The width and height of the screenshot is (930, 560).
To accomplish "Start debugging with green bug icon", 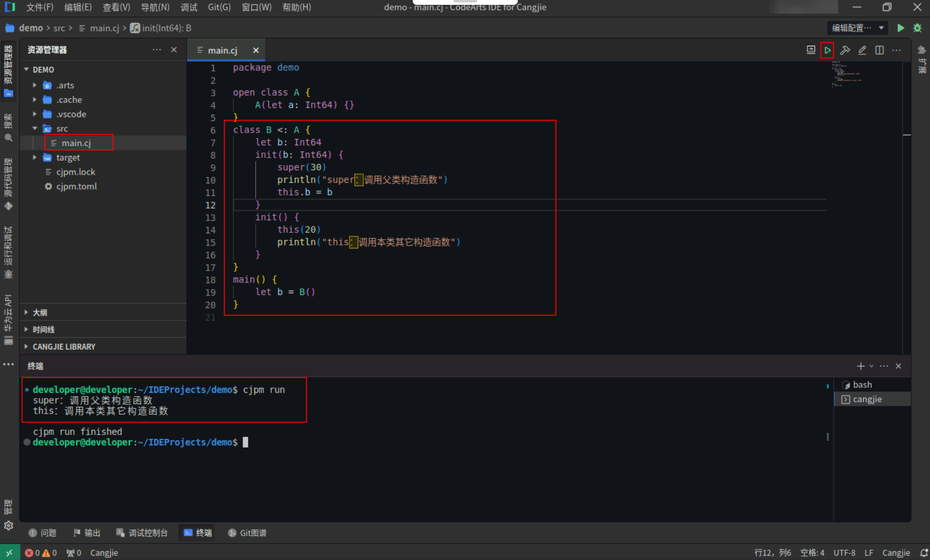I will point(917,28).
